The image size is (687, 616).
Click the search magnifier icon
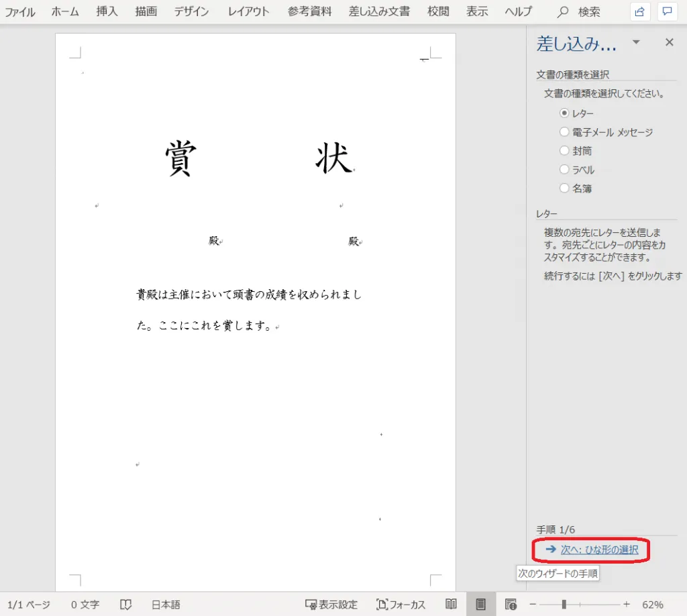coord(563,11)
